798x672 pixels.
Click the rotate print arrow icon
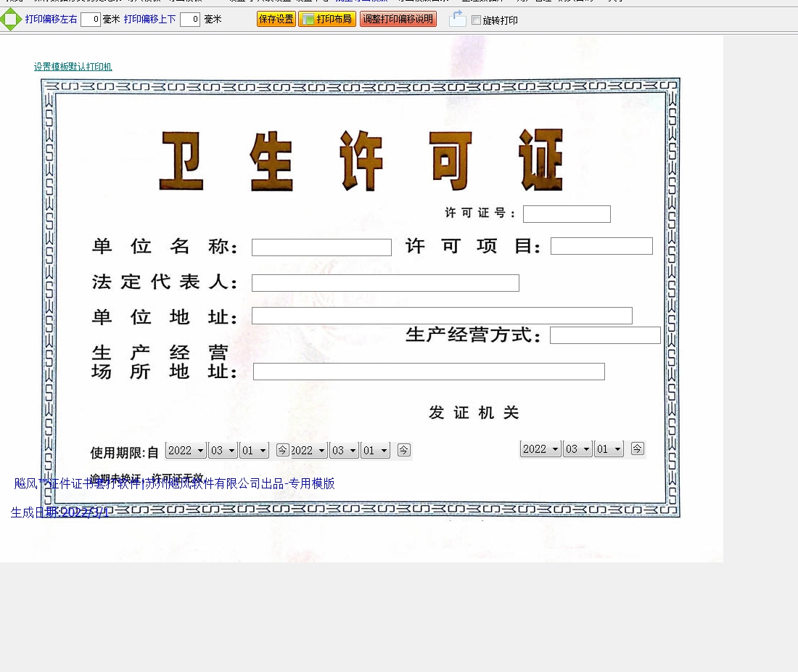coord(457,19)
